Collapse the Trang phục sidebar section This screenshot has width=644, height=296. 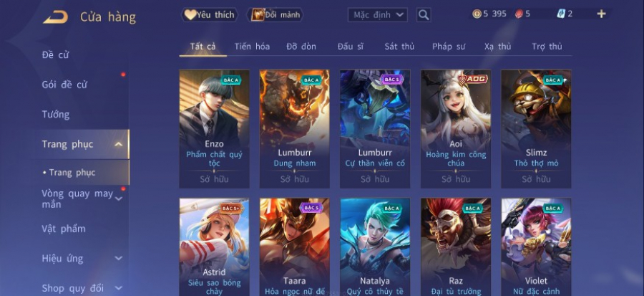(118, 144)
